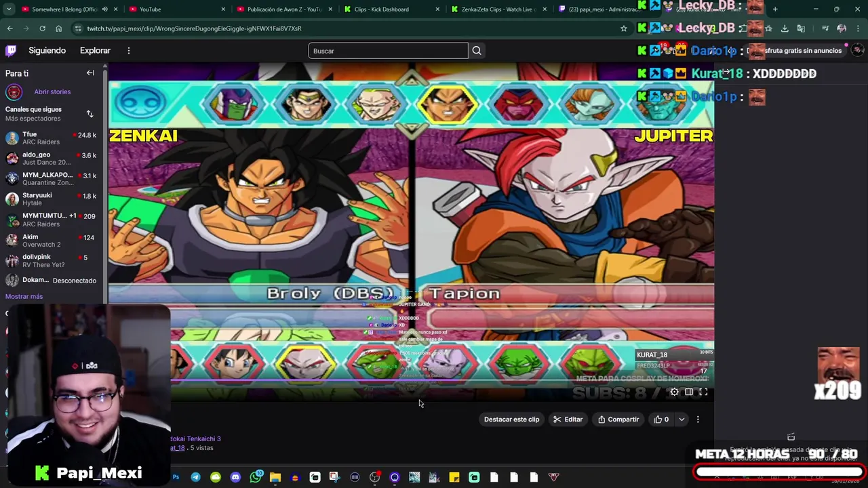The width and height of the screenshot is (868, 488).
Task: Click the Twitch search magnifier button
Action: (477, 51)
